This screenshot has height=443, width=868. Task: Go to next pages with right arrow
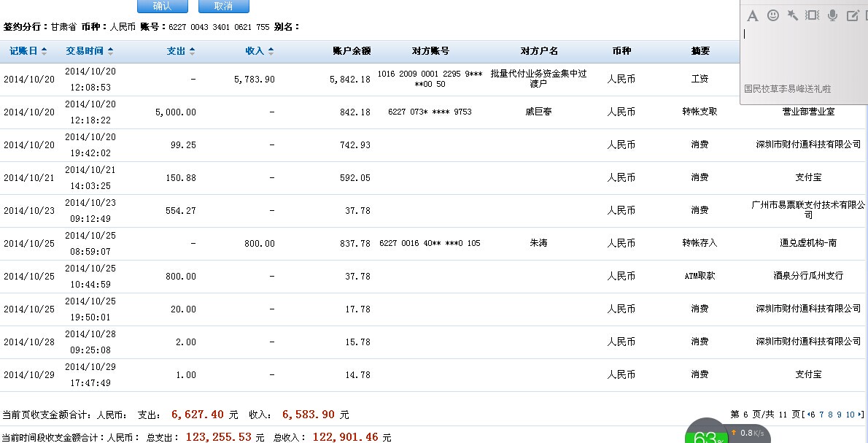(x=861, y=415)
